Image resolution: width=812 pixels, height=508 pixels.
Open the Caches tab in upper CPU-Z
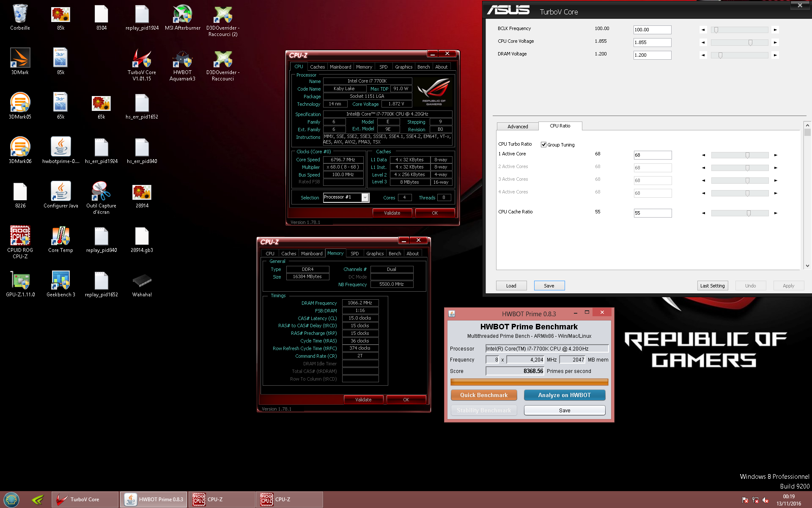(x=317, y=67)
